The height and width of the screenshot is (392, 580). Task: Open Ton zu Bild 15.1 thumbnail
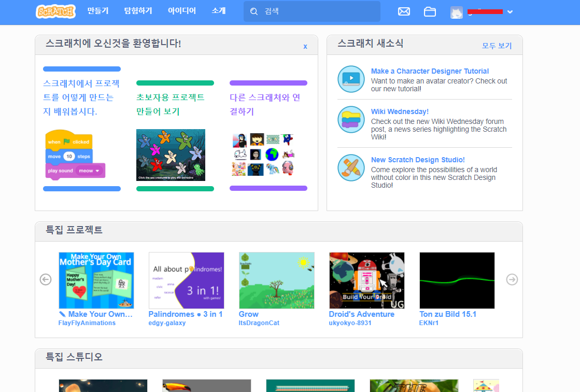click(457, 280)
